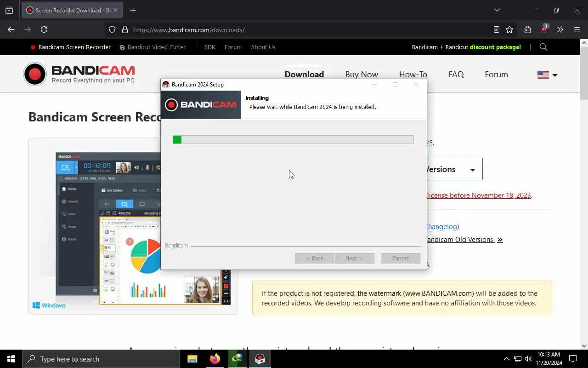
Task: Expand the list all tabs arrow
Action: 497,10
